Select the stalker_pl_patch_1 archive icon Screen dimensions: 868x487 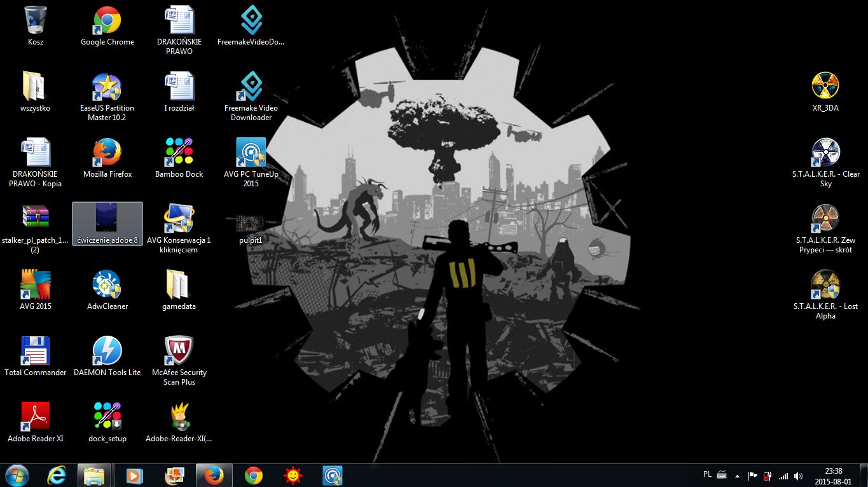point(36,230)
